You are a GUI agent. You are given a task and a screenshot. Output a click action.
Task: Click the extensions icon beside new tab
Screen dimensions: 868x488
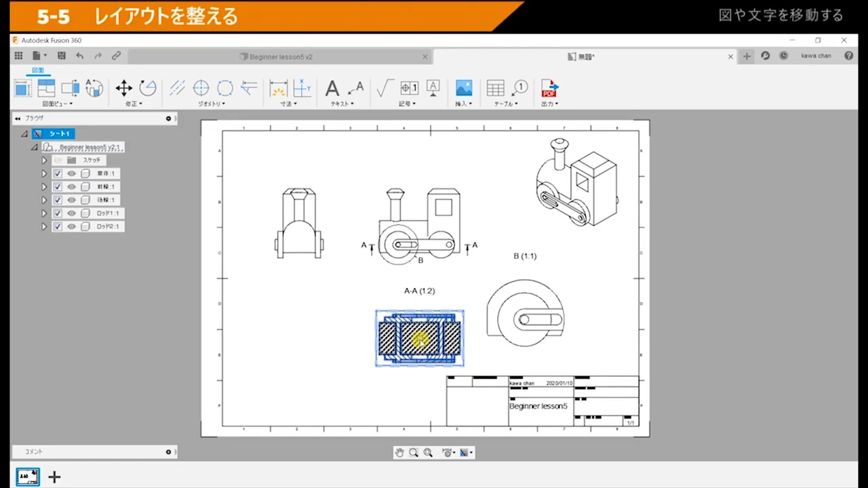(766, 56)
